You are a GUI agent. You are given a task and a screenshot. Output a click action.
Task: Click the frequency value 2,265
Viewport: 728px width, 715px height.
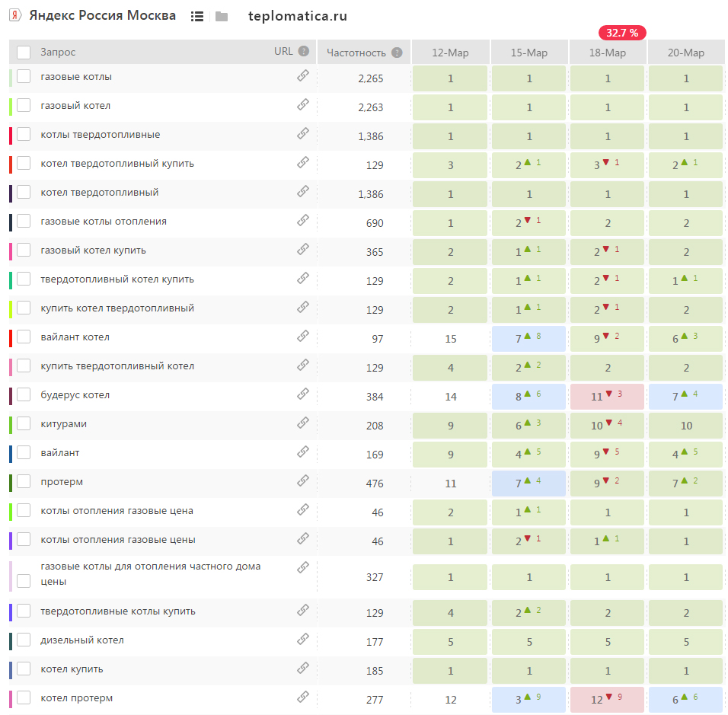(371, 78)
